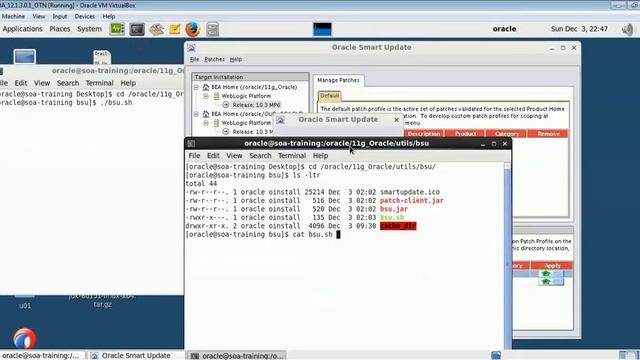Image resolution: width=640 pixels, height=360 pixels.
Task: Click the file cabinet launcher icon
Action: click(x=212, y=29)
